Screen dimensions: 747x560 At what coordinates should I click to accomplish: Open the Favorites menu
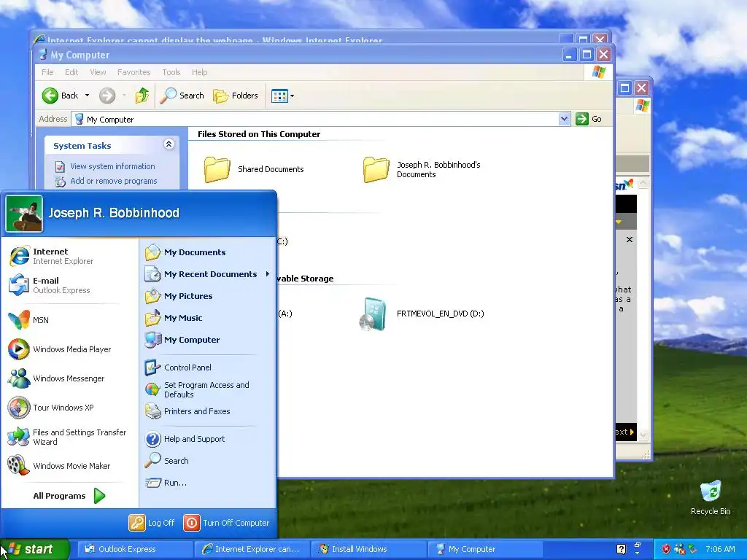pos(134,72)
